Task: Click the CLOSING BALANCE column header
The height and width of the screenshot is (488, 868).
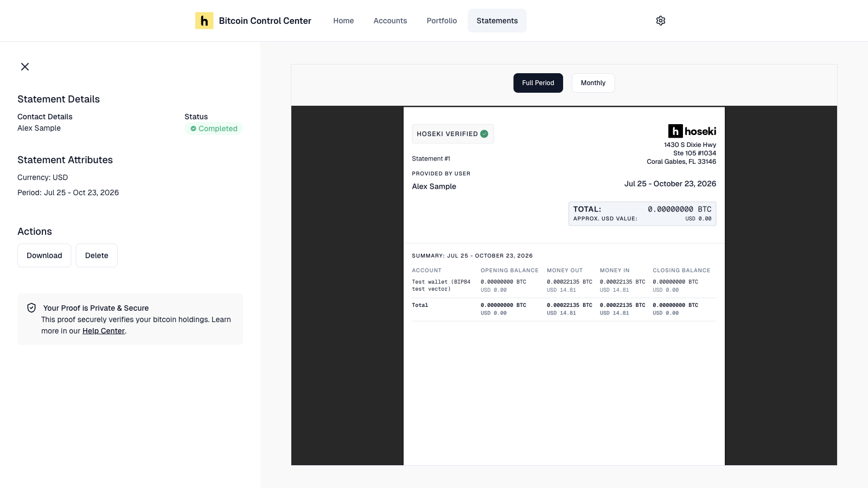Action: pyautogui.click(x=681, y=271)
